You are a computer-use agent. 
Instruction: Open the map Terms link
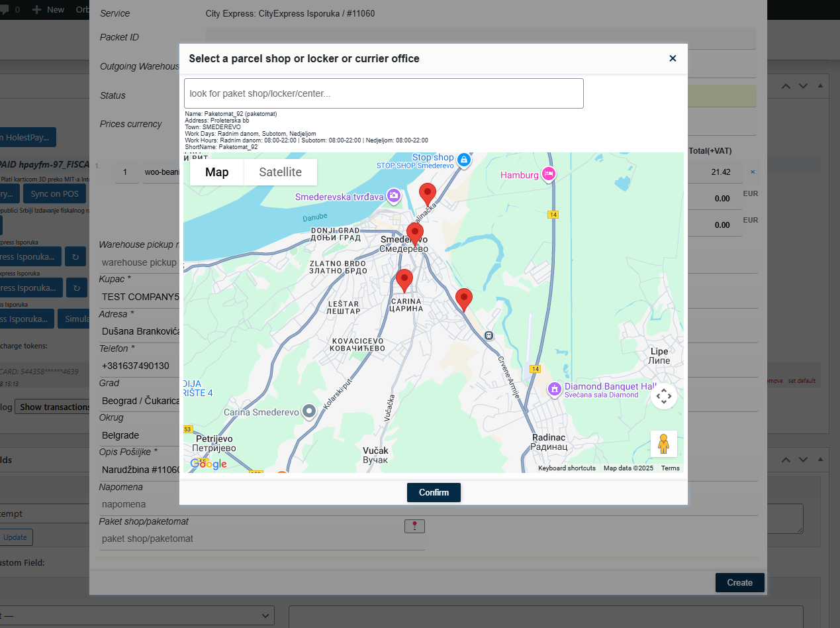(x=670, y=468)
